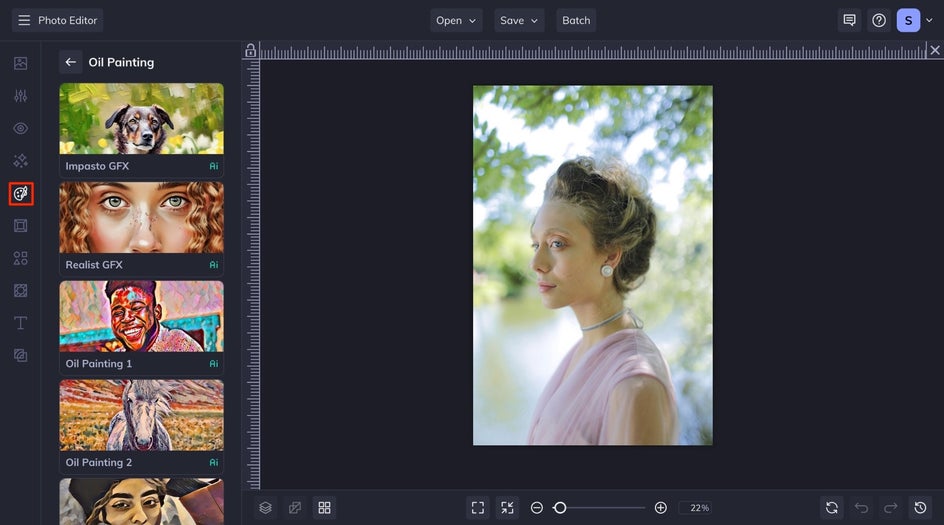The height and width of the screenshot is (525, 944).
Task: Go back from Oil Painting panel
Action: (70, 62)
